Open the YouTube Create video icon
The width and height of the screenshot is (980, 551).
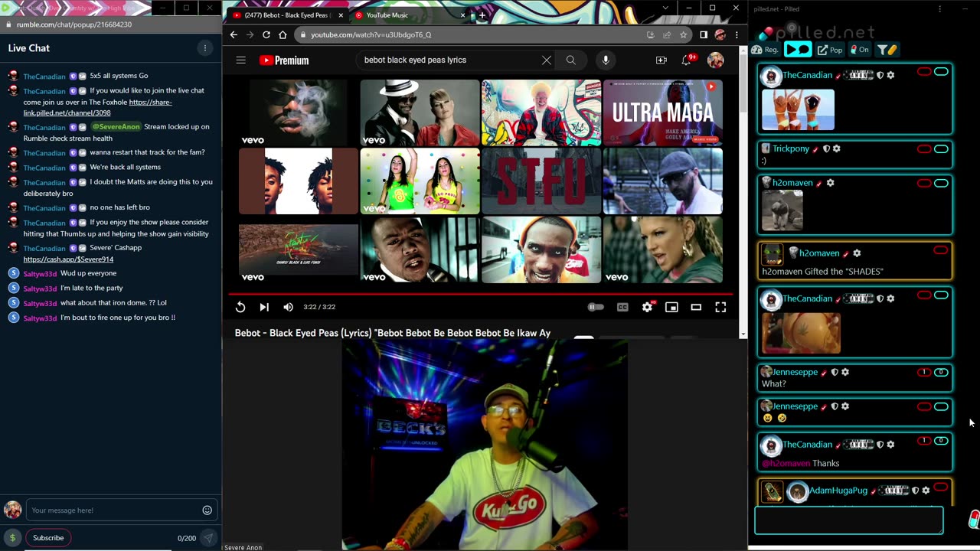click(x=661, y=60)
